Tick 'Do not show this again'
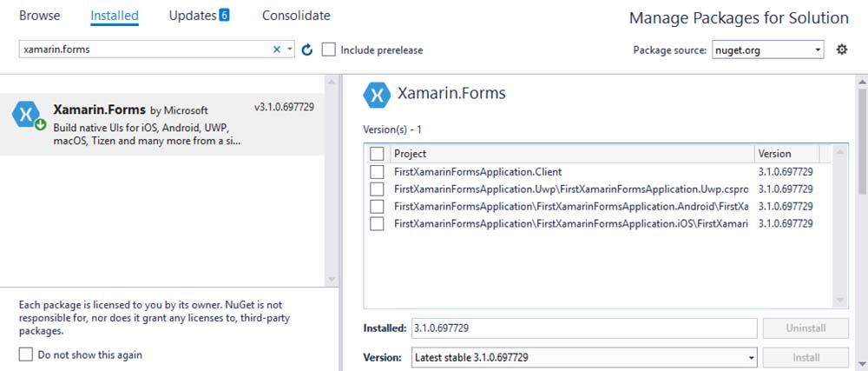This screenshot has height=371, width=868. point(26,354)
